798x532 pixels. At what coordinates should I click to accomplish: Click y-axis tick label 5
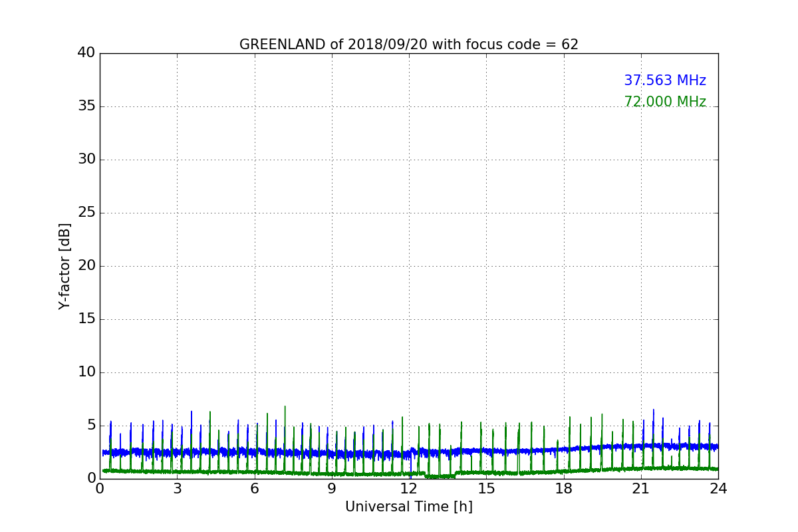91,426
